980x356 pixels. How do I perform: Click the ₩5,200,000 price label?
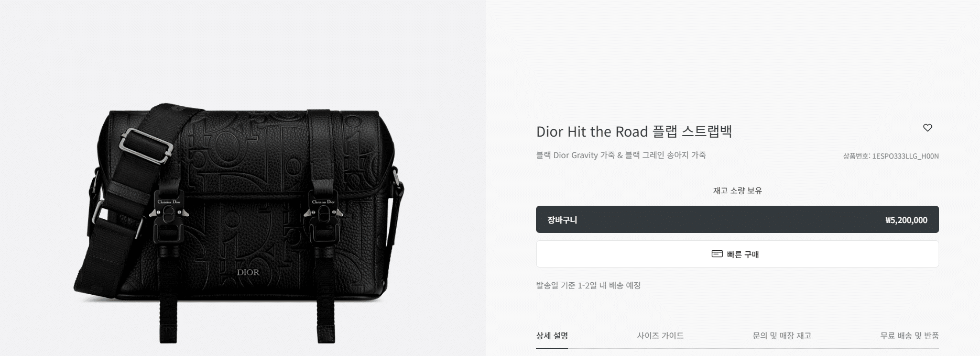(x=906, y=220)
